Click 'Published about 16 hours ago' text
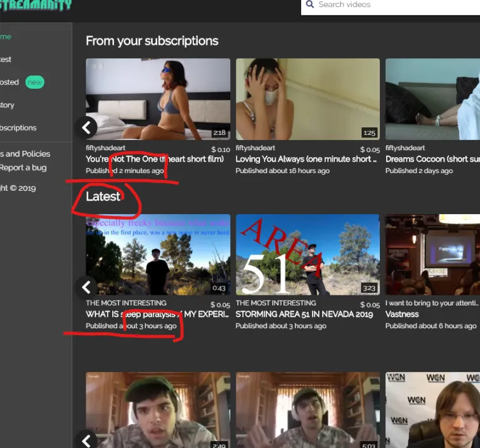 pyautogui.click(x=283, y=170)
